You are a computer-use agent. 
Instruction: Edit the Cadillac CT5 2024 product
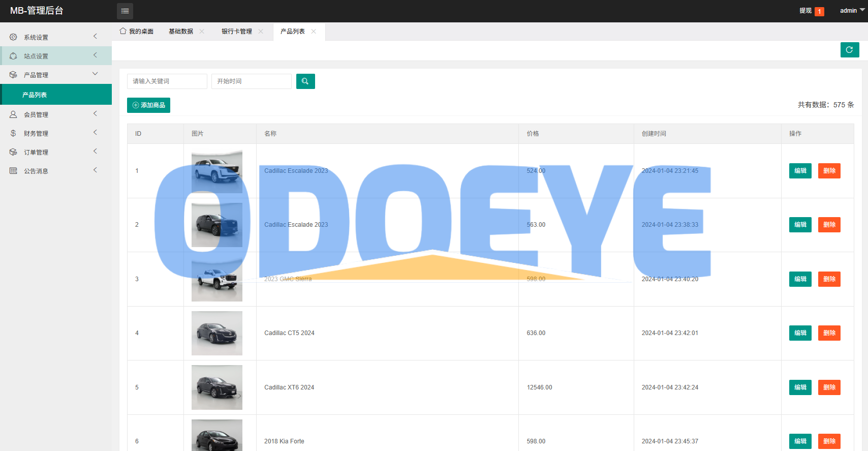[800, 333]
